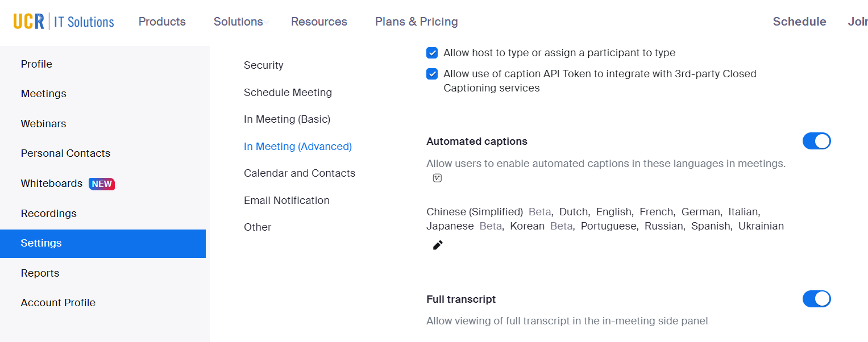This screenshot has height=342, width=868.
Task: Navigate to Account Profile in sidebar
Action: tap(58, 303)
